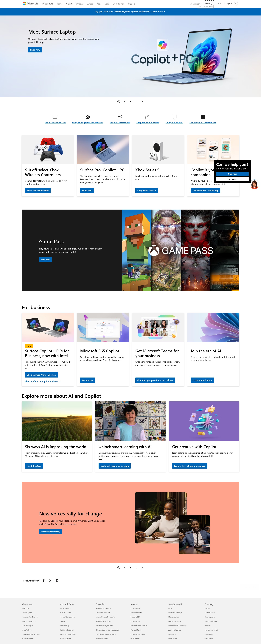Open the Xbox navigation menu item
Image resolution: width=261 pixels, height=644 pixels.
[99, 4]
